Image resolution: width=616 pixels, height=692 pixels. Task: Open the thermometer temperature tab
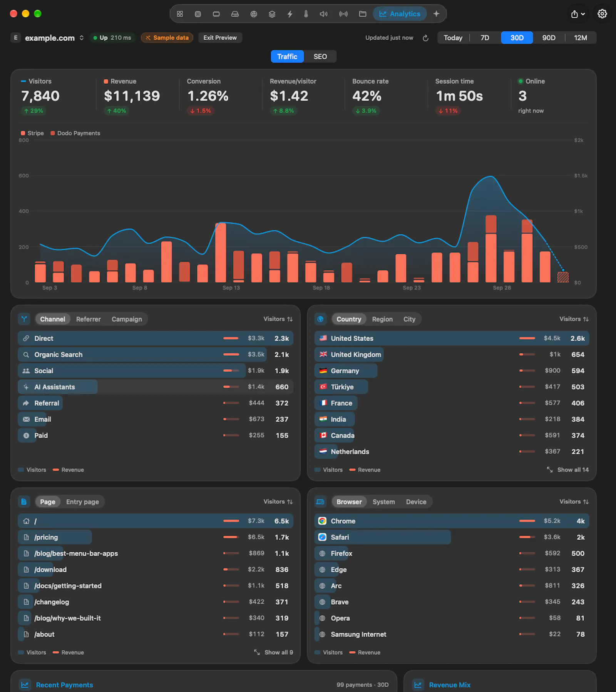click(306, 14)
